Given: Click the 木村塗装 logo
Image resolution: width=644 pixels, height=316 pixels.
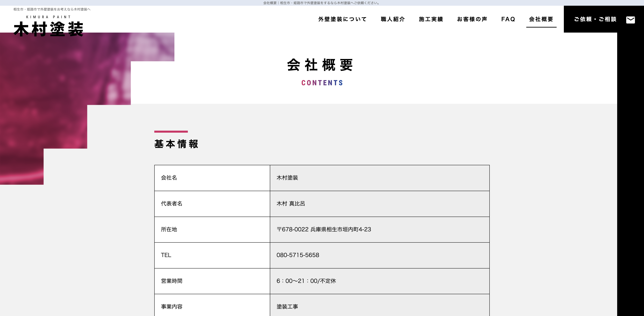Looking at the screenshot, I should point(48,29).
